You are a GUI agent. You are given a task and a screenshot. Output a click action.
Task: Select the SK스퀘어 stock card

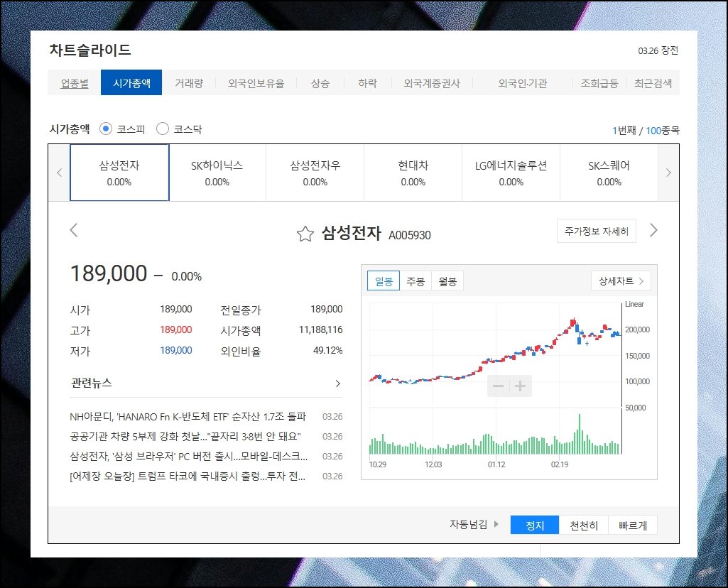coord(609,173)
